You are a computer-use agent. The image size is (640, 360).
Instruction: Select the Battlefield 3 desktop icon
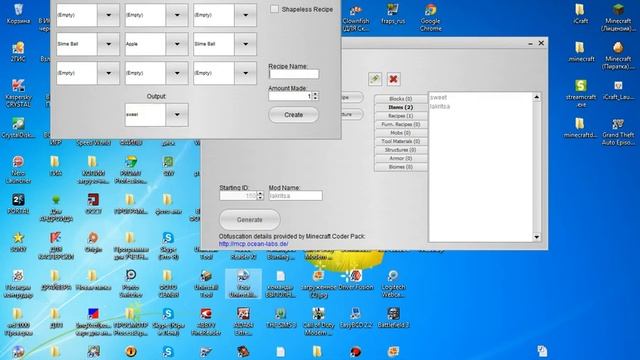click(x=393, y=318)
